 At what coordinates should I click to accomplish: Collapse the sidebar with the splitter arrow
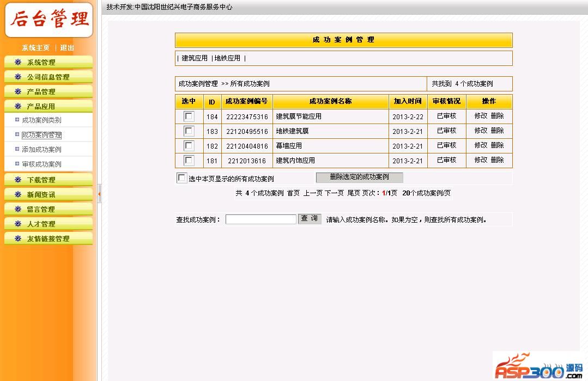tap(99, 194)
